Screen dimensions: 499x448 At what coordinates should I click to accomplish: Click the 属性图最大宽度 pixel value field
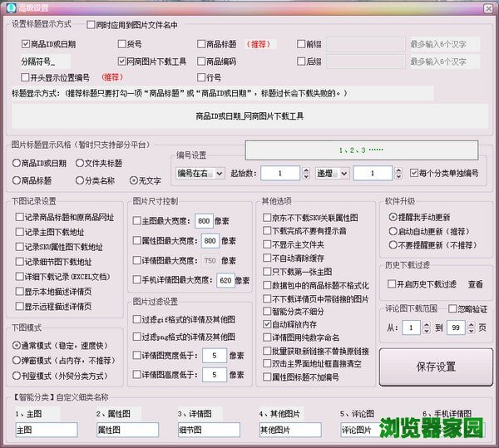[x=208, y=240]
